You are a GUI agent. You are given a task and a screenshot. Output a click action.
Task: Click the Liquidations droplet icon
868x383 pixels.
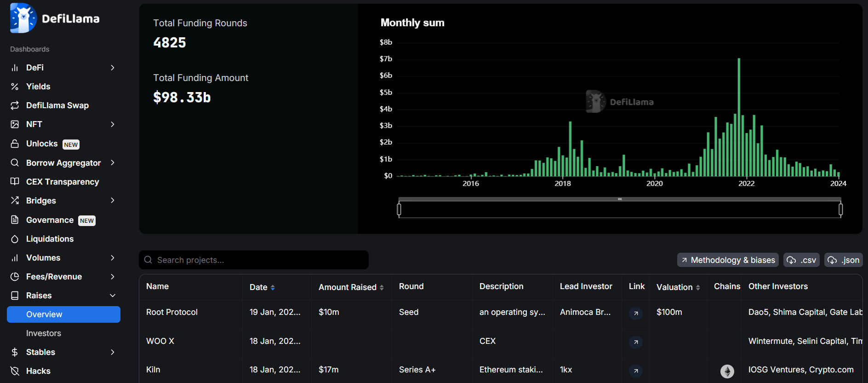tap(15, 239)
